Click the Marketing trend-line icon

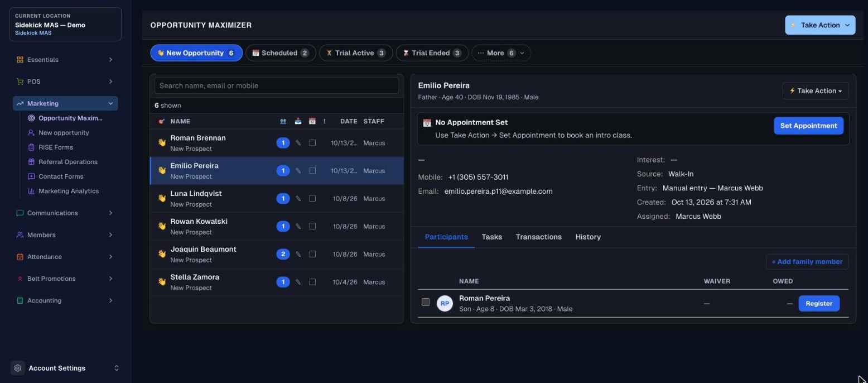pos(20,103)
